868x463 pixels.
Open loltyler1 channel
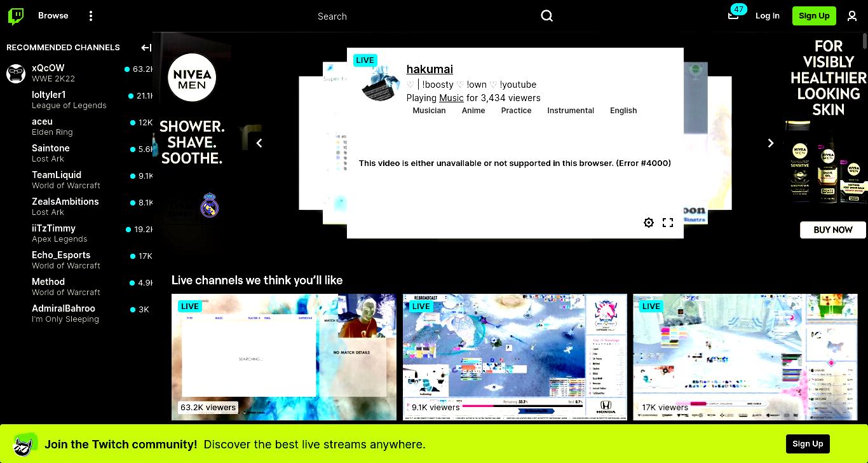click(76, 100)
